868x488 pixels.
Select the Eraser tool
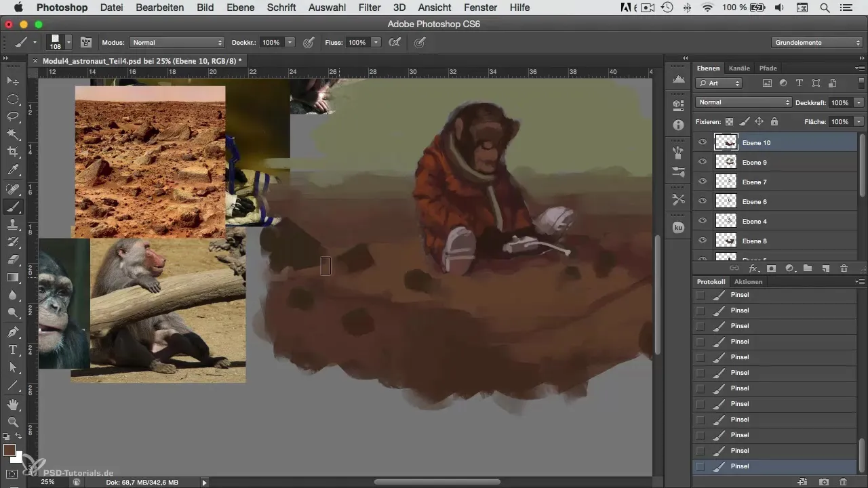coord(13,259)
